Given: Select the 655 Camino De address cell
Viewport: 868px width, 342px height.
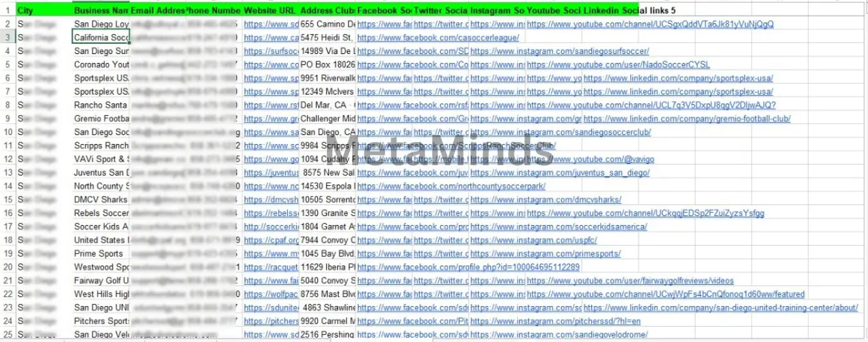Looking at the screenshot, I should (328, 24).
